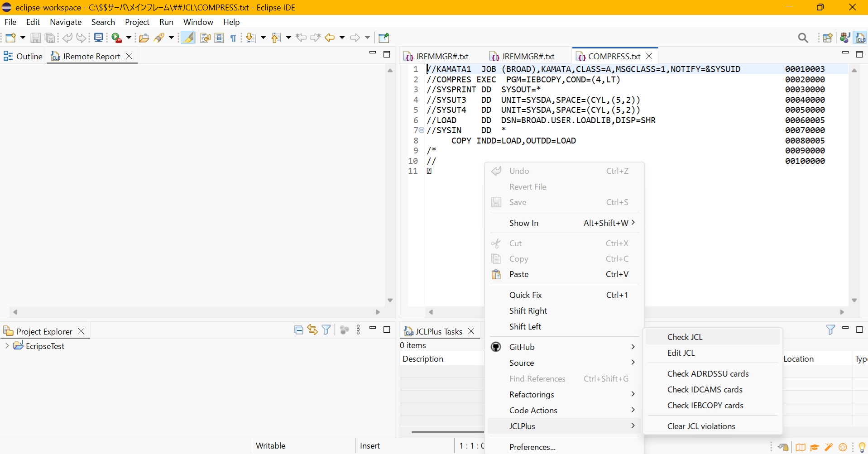
Task: Collapse the SYSIN fold marker on line 7
Action: tap(422, 130)
